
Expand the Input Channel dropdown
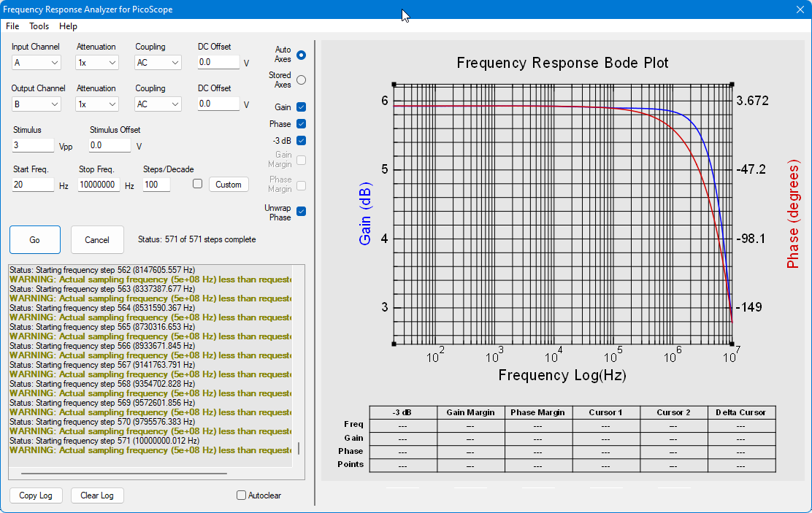coord(36,63)
